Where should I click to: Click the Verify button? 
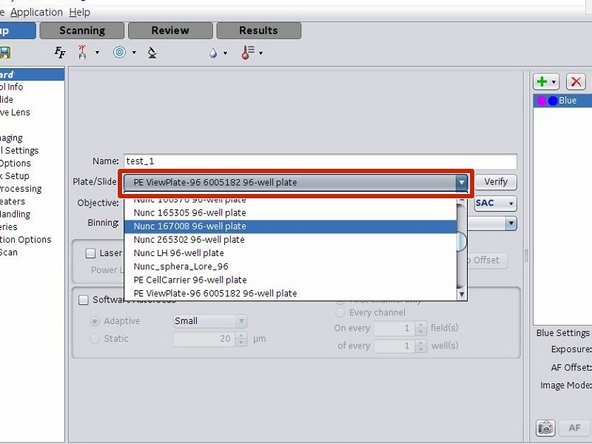pos(496,182)
